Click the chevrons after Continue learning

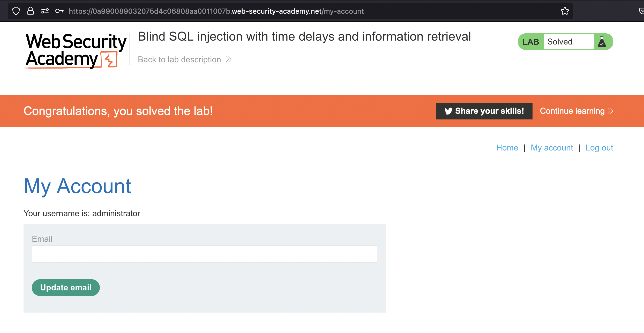(611, 111)
